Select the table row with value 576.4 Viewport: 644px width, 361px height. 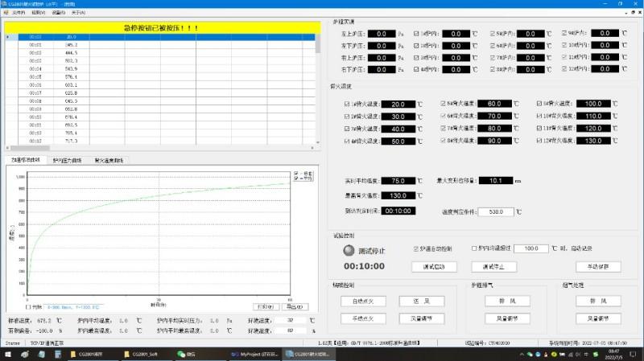(160, 76)
